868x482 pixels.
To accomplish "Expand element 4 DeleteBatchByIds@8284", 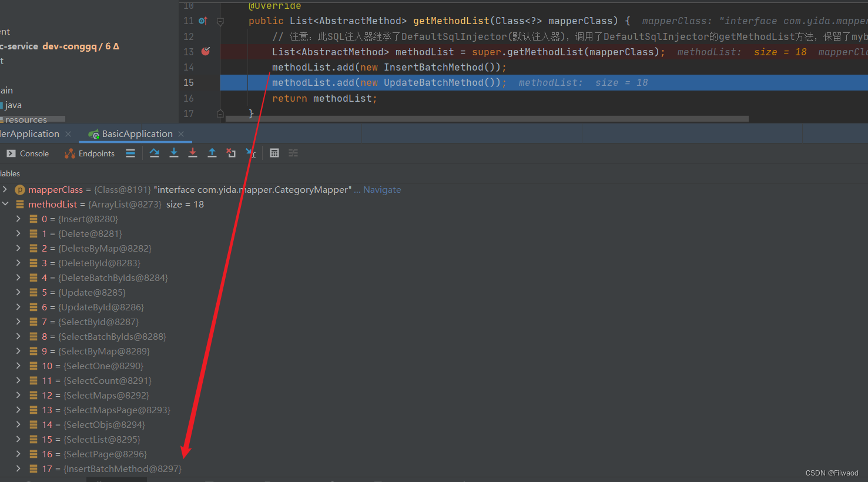I will pyautogui.click(x=18, y=277).
